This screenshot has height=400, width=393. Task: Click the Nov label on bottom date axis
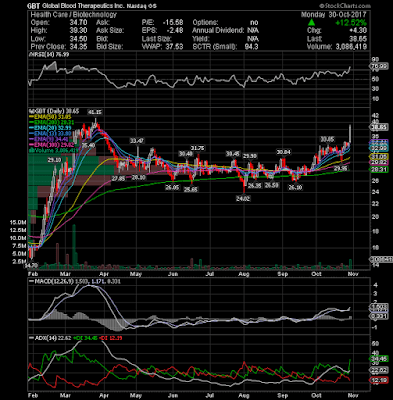(354, 395)
